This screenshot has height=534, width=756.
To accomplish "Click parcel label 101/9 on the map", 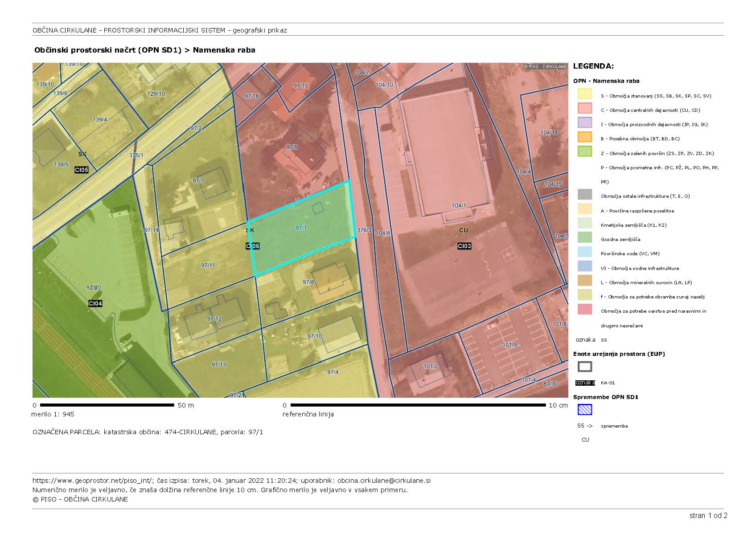I will click(509, 345).
